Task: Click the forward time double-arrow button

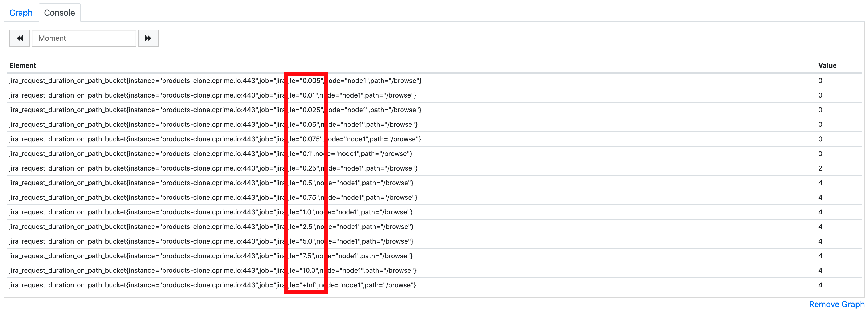Action: click(148, 38)
